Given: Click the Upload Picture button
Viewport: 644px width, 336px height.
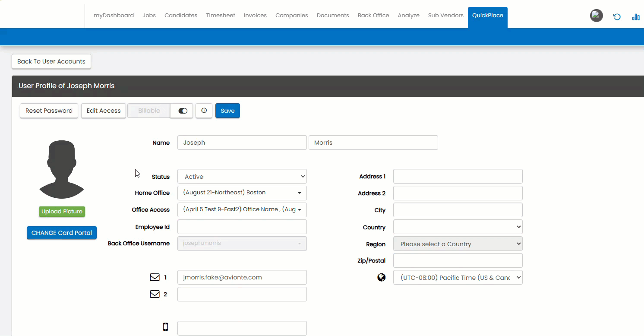Looking at the screenshot, I should [x=62, y=212].
